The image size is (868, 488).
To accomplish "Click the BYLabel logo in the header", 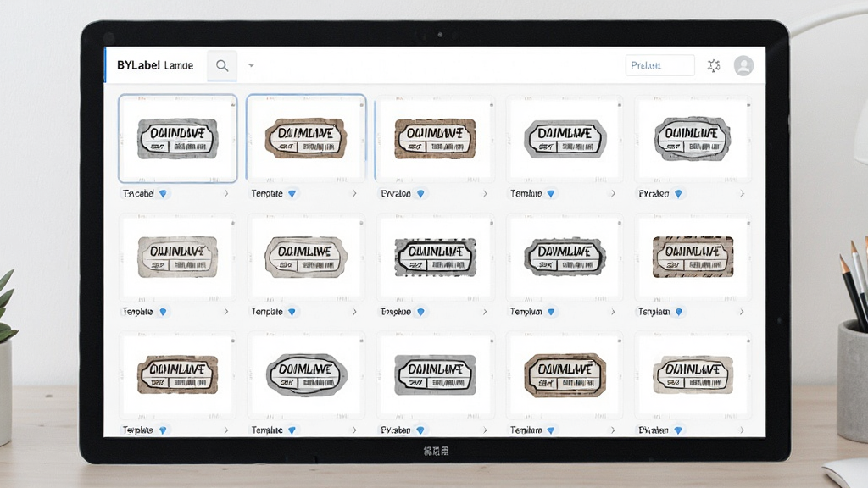I will click(x=155, y=65).
